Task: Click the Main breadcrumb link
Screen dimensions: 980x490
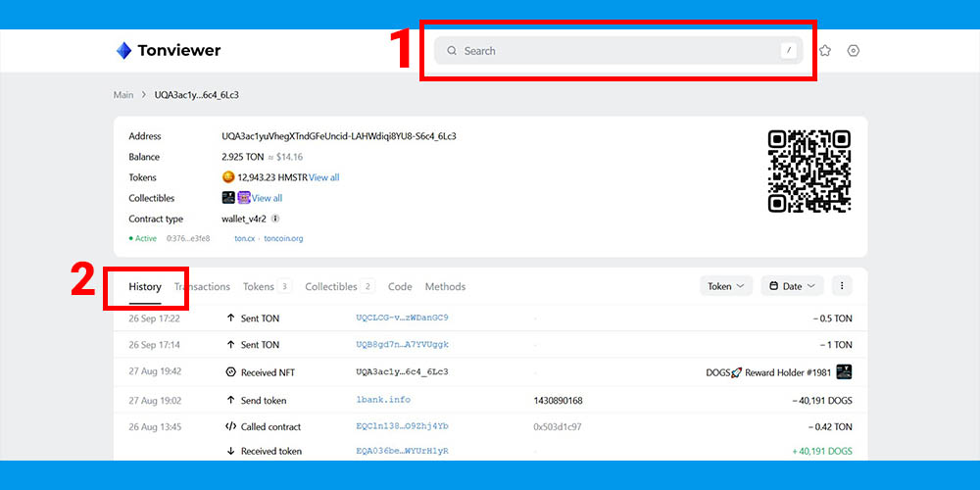Action: click(x=123, y=95)
